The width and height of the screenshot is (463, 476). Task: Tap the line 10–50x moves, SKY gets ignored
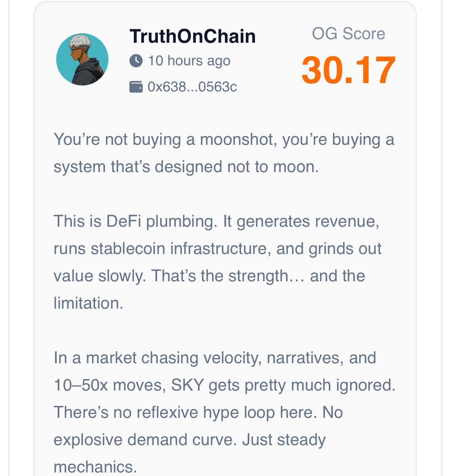[x=225, y=385]
